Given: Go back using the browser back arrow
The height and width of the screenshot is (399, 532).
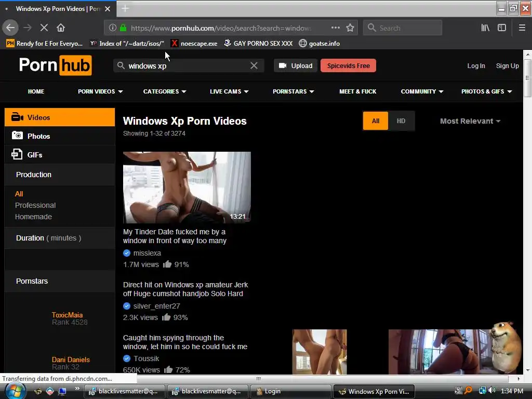Looking at the screenshot, I should pos(10,28).
